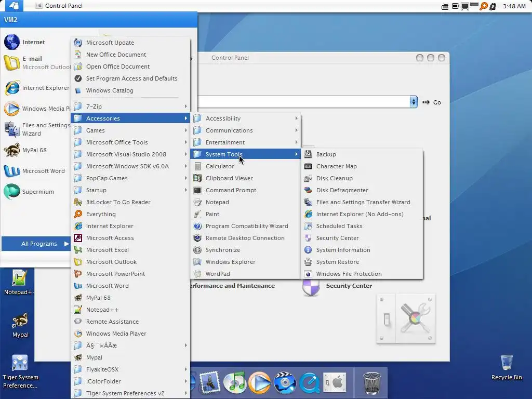This screenshot has height=399, width=532.
Task: Open Command Prompt
Action: point(245,190)
